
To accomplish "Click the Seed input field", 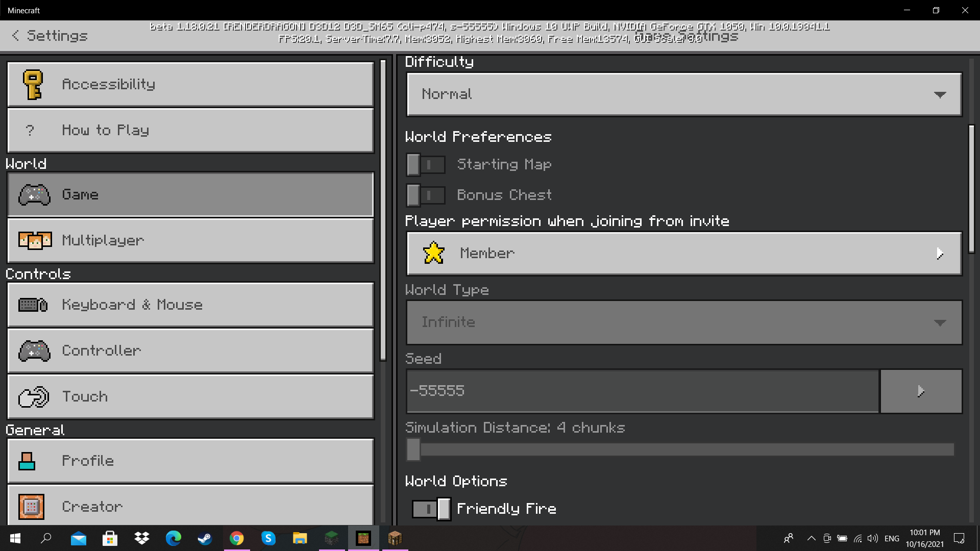I will click(642, 391).
